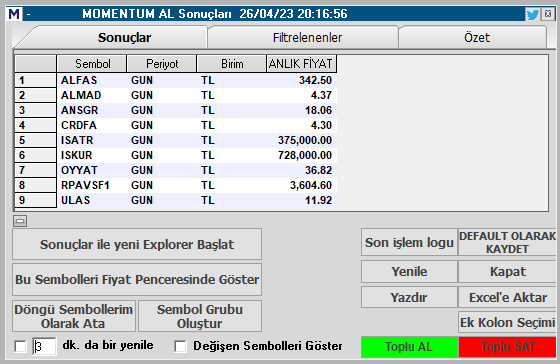Image resolution: width=560 pixels, height=364 pixels.
Task: Select row header number 1
Action: (35, 80)
